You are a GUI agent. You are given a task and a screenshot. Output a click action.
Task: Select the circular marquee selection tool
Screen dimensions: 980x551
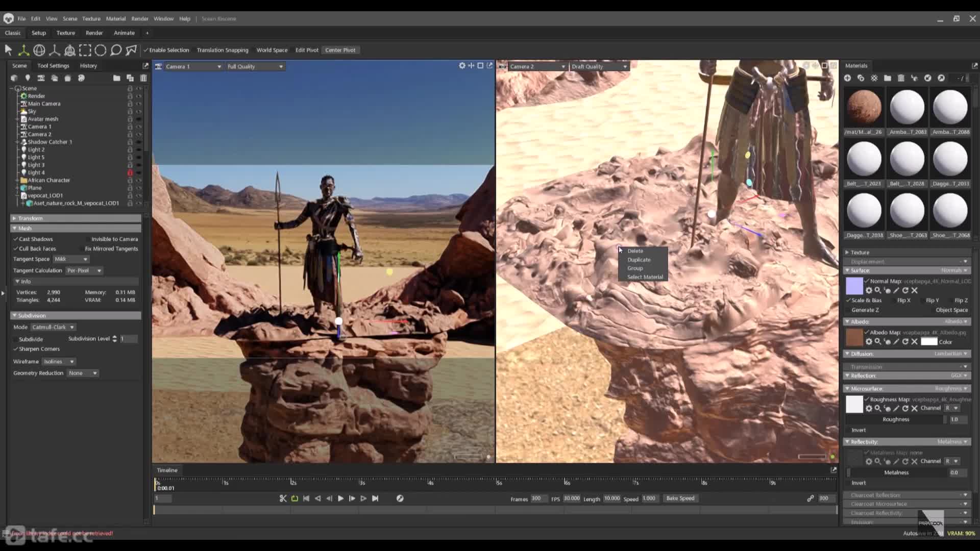pos(101,50)
